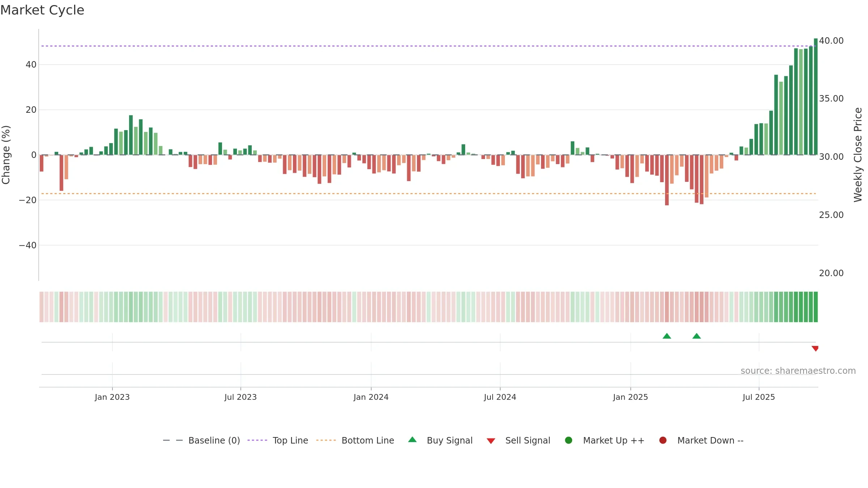Click the source: sharemaestro.com text
The image size is (868, 488).
pyautogui.click(x=798, y=371)
